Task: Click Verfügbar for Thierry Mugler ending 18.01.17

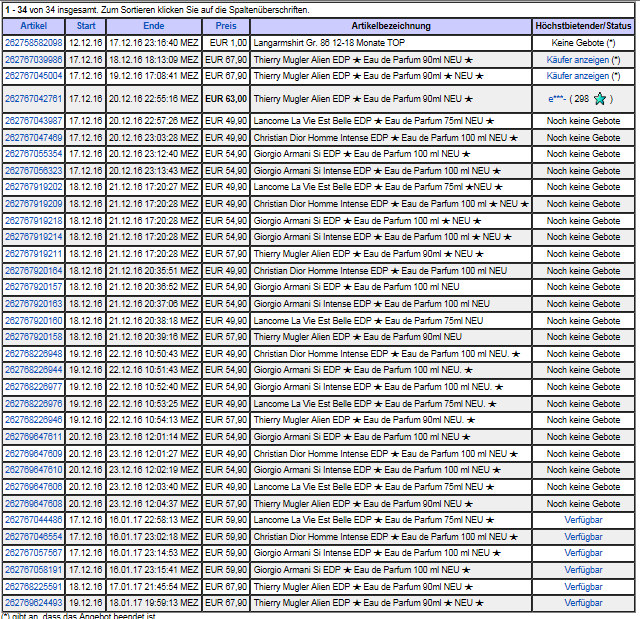Action: (x=583, y=603)
